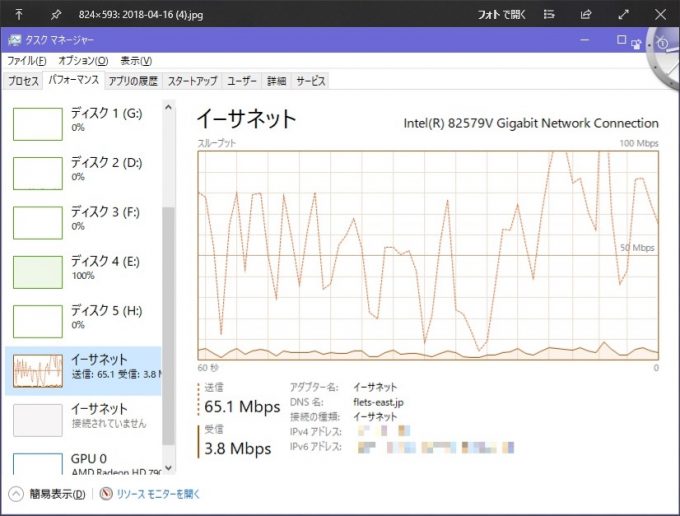The width and height of the screenshot is (680, 516).
Task: Switch to the プロセス tab
Action: click(x=23, y=81)
